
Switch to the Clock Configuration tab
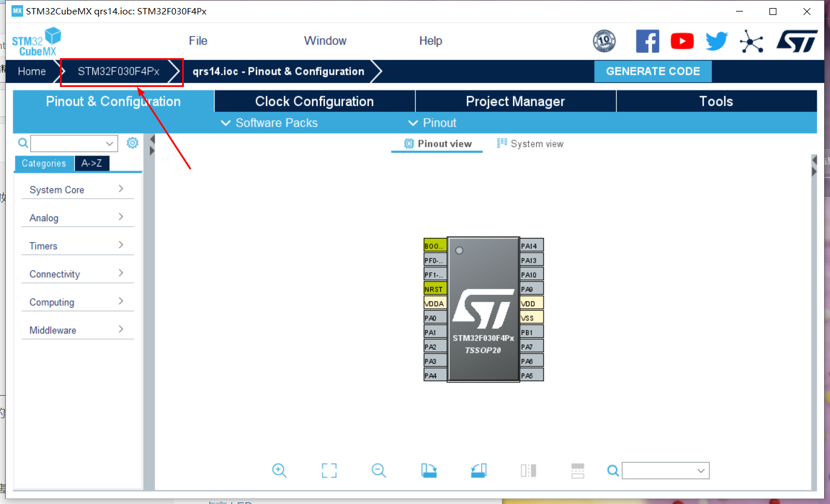click(x=315, y=101)
